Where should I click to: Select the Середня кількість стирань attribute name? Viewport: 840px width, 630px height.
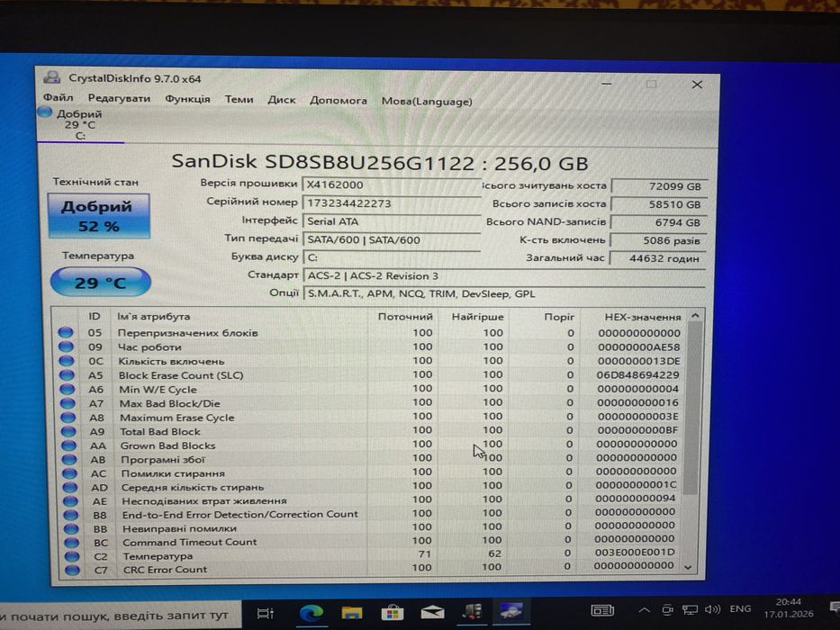pos(193,487)
